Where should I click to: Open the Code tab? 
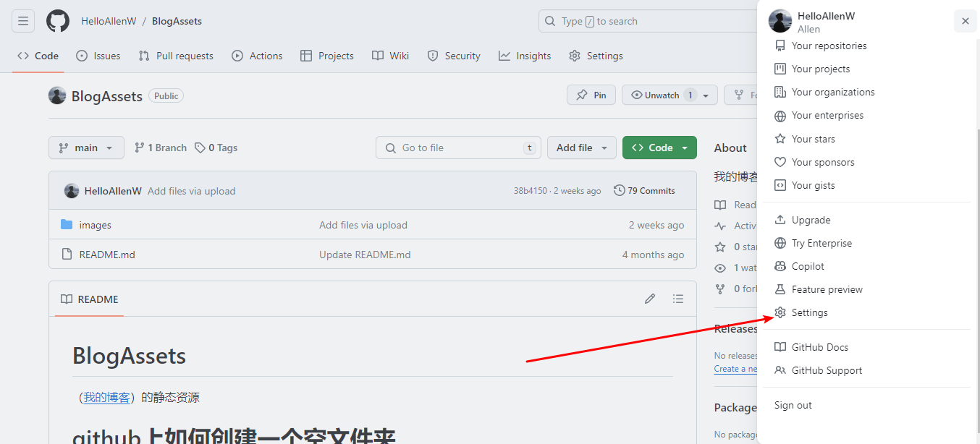click(x=38, y=56)
